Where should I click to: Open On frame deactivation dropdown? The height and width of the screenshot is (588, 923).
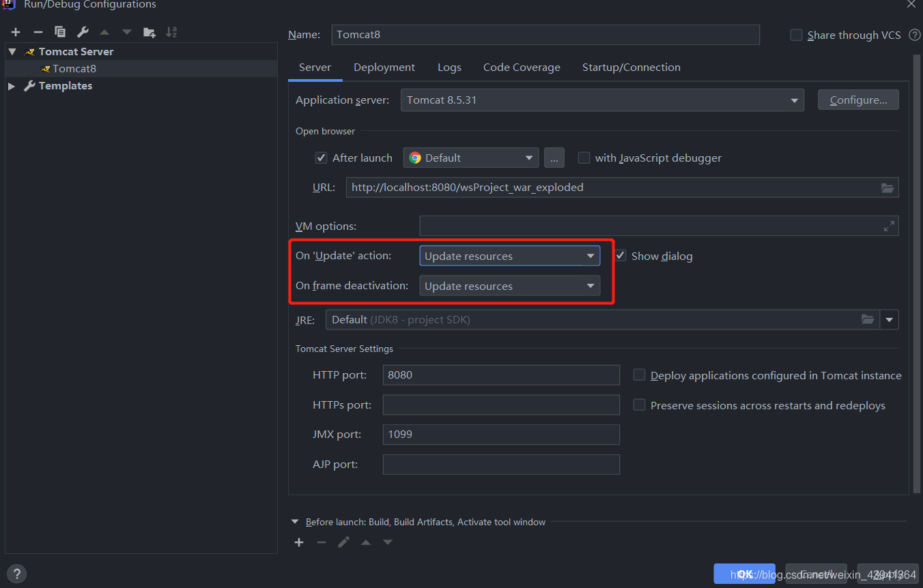[509, 286]
